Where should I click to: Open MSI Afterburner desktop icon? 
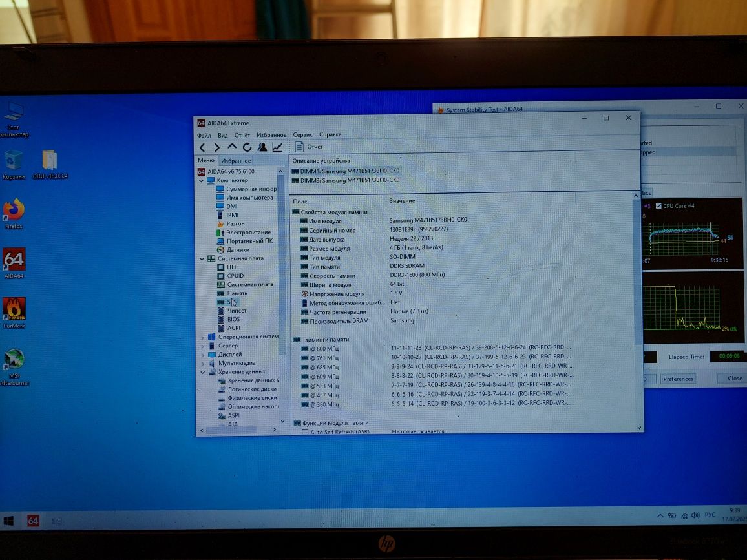(14, 367)
